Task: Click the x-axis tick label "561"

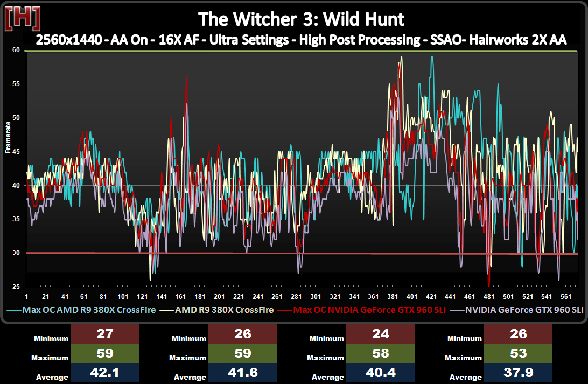Action: pos(566,297)
